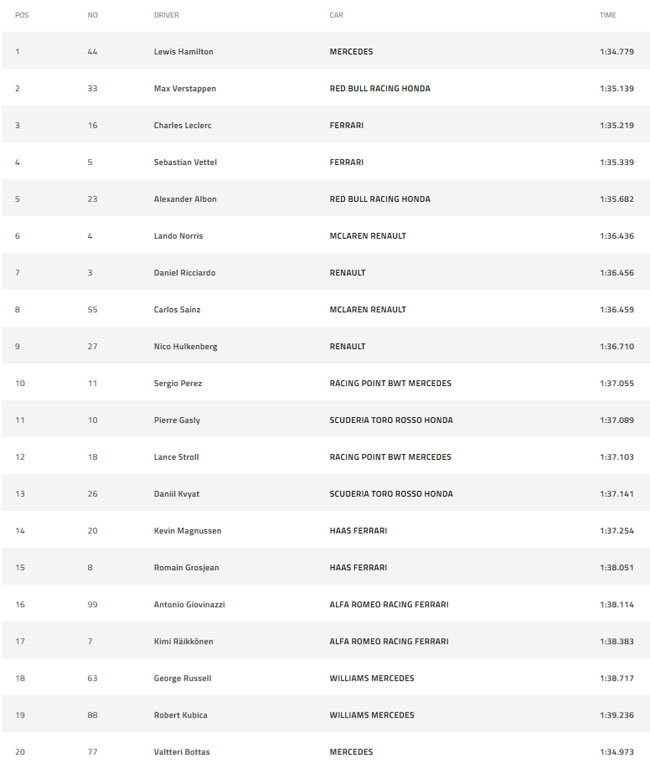Click RACING POINT BWT MERCEDES for Perez
Screen dimensions: 650x768
click(x=390, y=383)
